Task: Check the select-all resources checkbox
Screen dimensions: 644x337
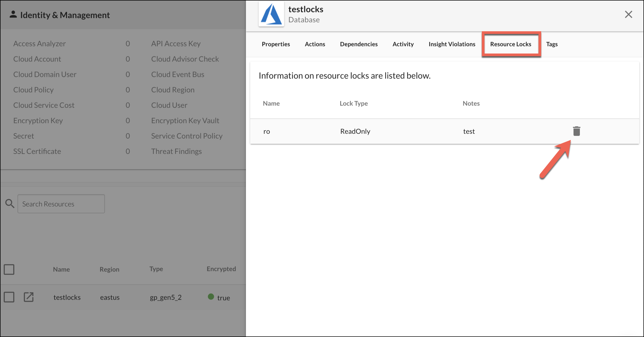Action: coord(9,269)
